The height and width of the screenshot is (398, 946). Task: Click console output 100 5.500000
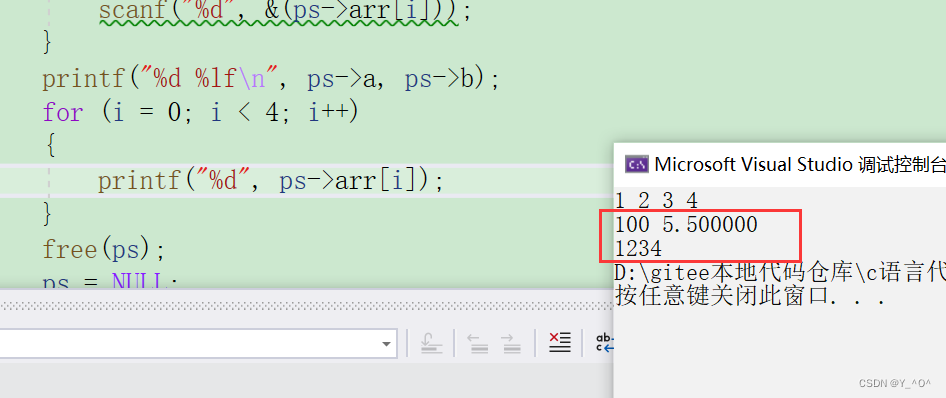686,224
